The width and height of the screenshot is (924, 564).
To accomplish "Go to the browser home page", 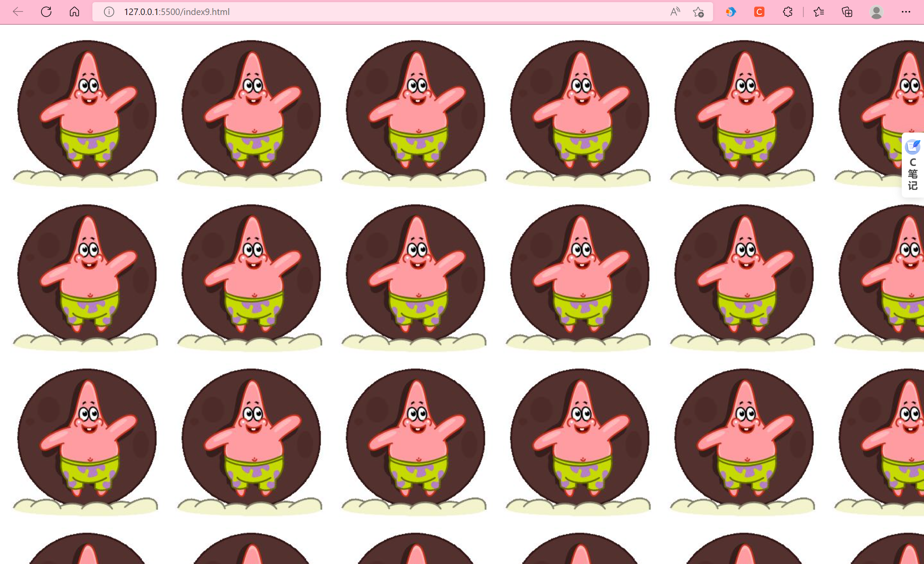I will tap(74, 12).
